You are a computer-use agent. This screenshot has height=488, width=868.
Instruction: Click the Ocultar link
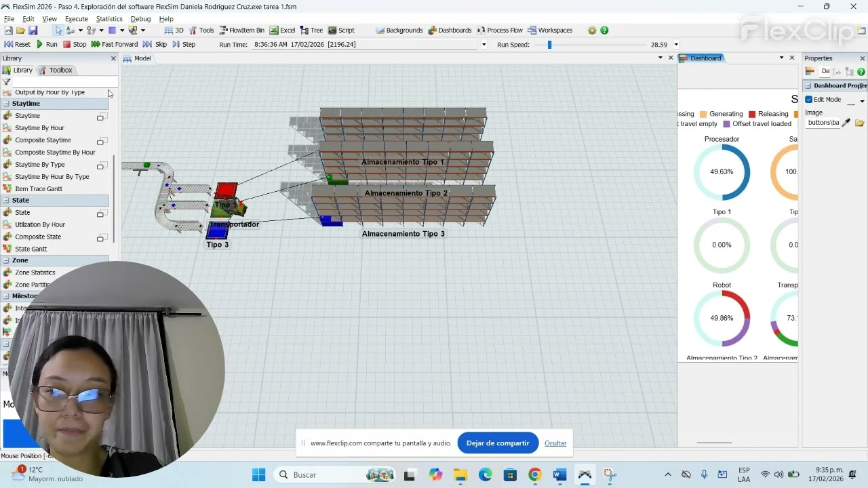tap(555, 443)
